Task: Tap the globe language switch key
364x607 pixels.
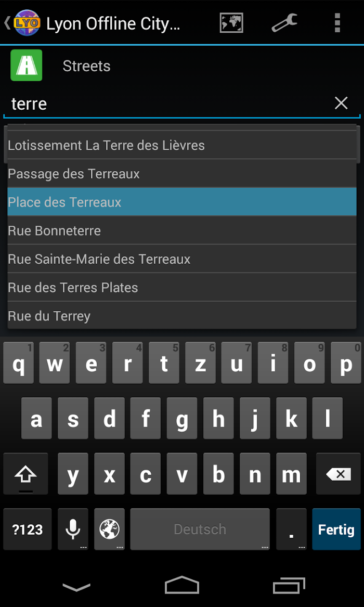Action: tap(110, 529)
